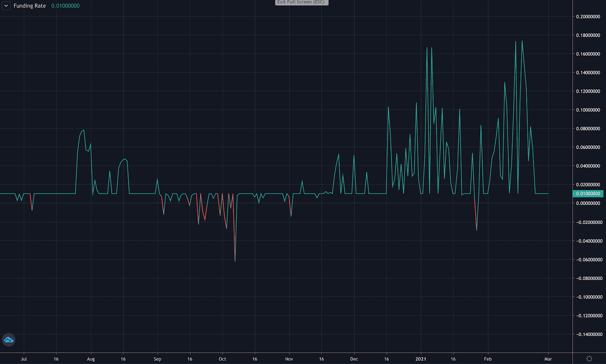Click the −0.14000000 price scale label
This screenshot has height=364, width=606.
tap(589, 334)
